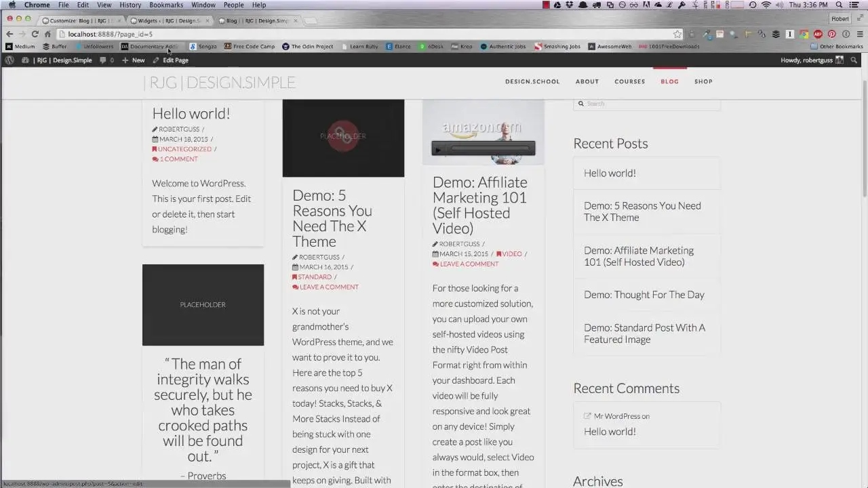Open the Adblock Plus extension icon
Image resolution: width=868 pixels, height=488 pixels.
point(818,34)
